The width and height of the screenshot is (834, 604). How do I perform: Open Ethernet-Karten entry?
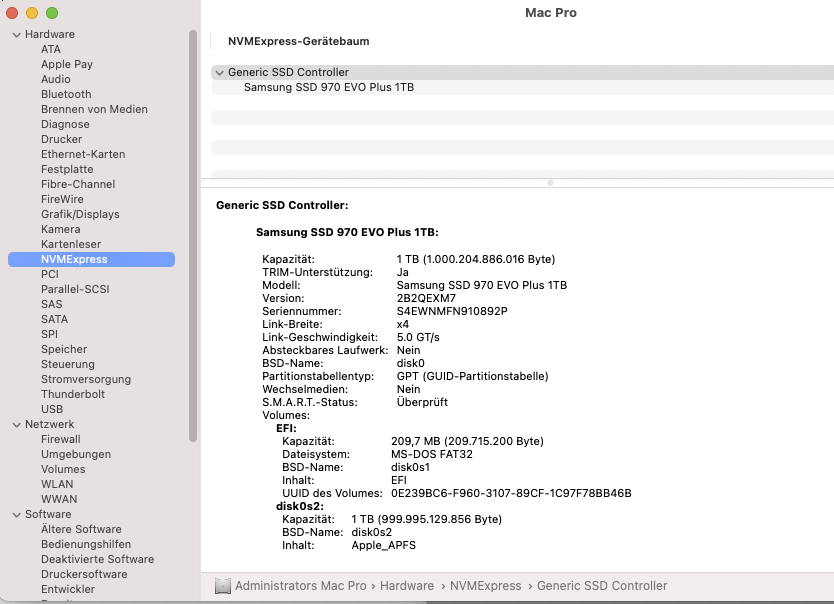(83, 154)
